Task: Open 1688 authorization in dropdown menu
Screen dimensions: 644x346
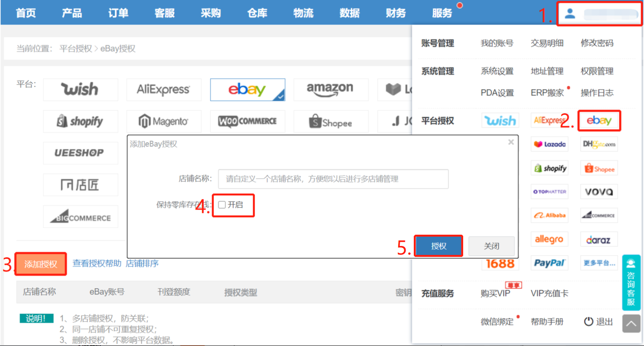Action: click(500, 263)
